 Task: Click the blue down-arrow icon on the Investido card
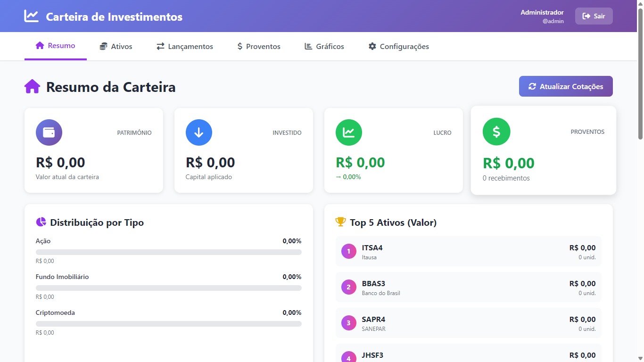(198, 132)
